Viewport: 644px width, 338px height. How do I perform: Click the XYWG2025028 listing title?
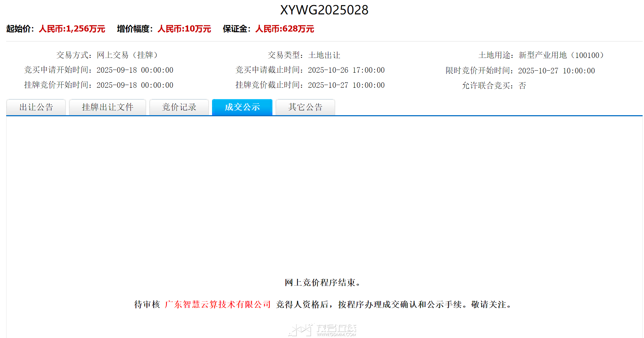click(x=324, y=10)
